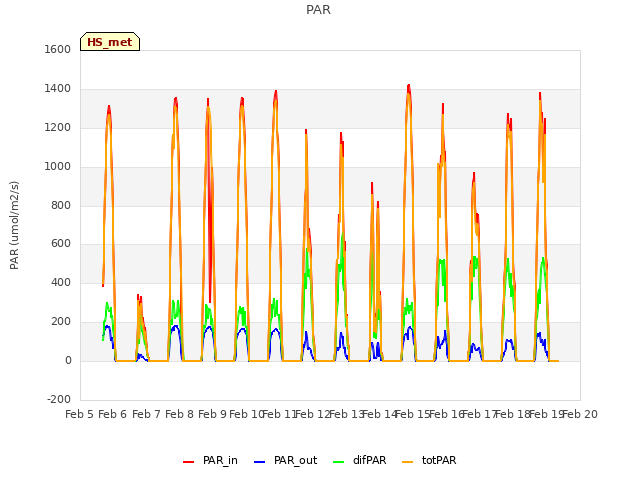This screenshot has height=480, width=640.
Task: Click the 1000 y-axis tick label
Action: pos(58,167)
